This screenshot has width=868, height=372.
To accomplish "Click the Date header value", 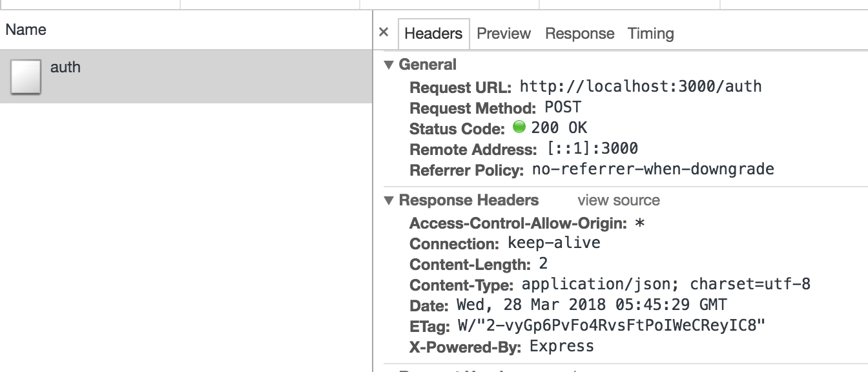I will (591, 305).
